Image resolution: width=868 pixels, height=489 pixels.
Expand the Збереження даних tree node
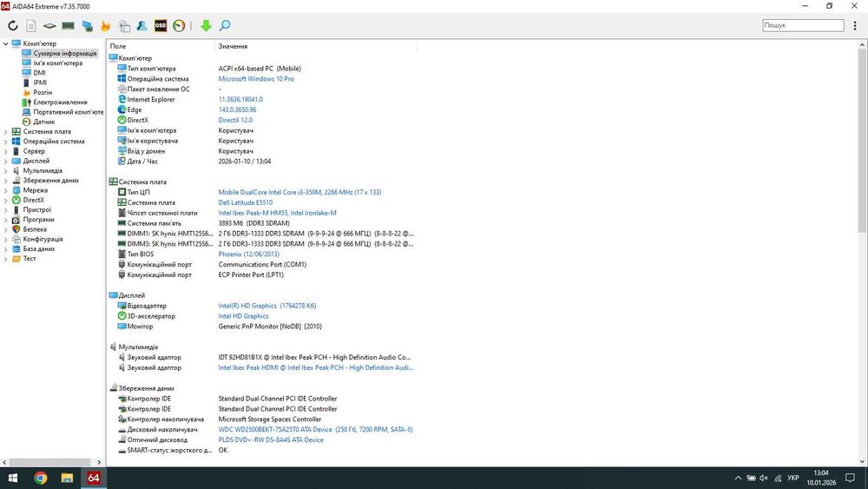click(x=5, y=181)
